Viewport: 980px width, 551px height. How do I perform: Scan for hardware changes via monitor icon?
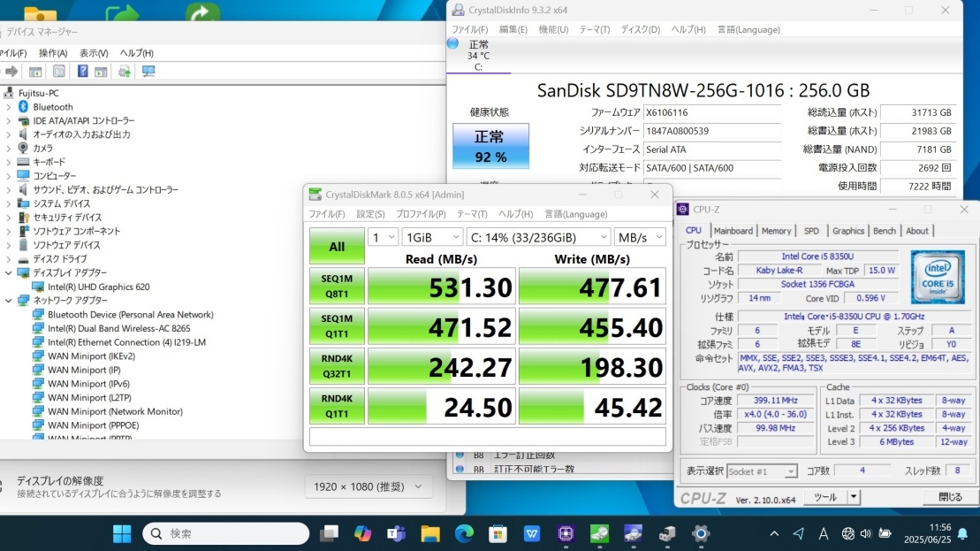[x=148, y=72]
